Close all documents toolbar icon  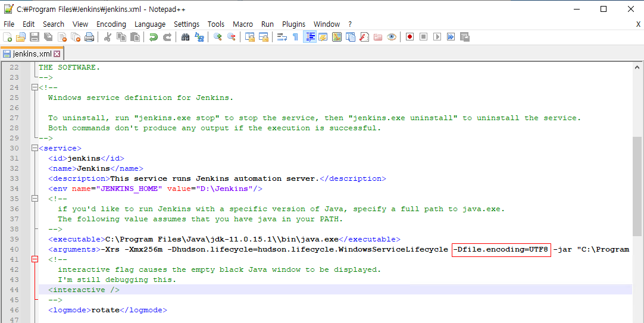pos(76,37)
